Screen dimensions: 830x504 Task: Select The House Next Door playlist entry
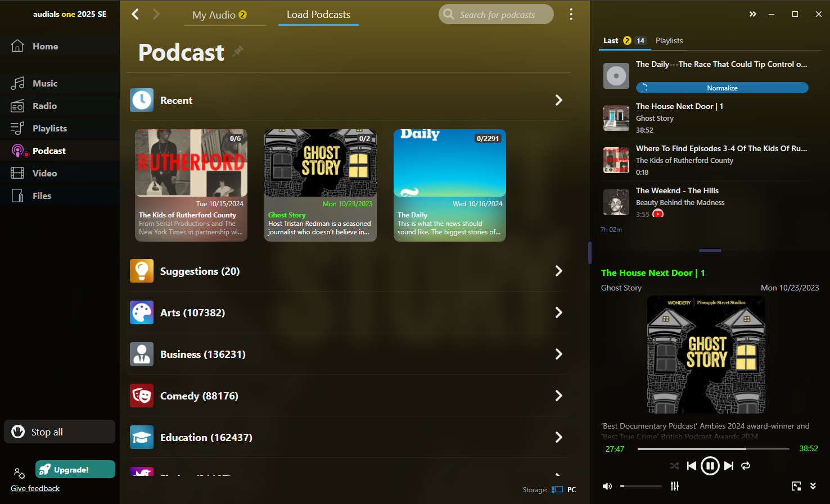[706, 118]
